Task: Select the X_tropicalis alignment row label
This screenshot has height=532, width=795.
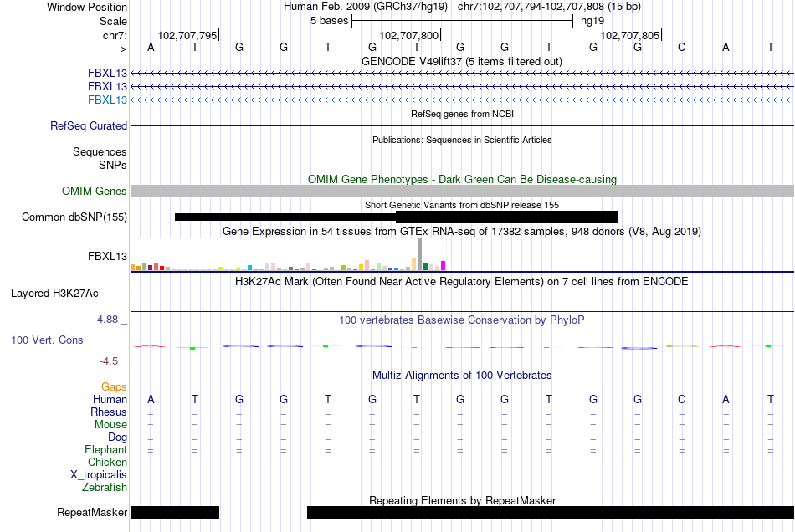Action: point(99,475)
